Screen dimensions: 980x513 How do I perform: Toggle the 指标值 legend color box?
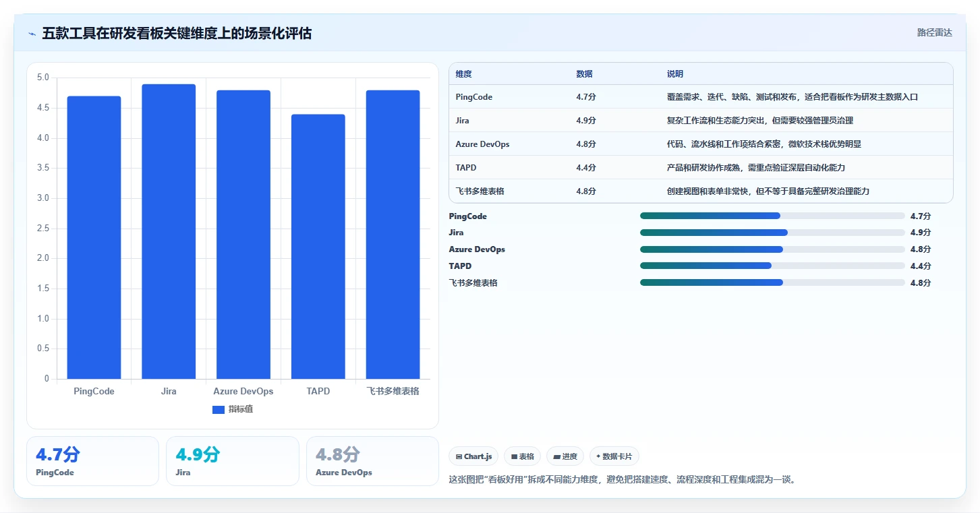point(218,409)
